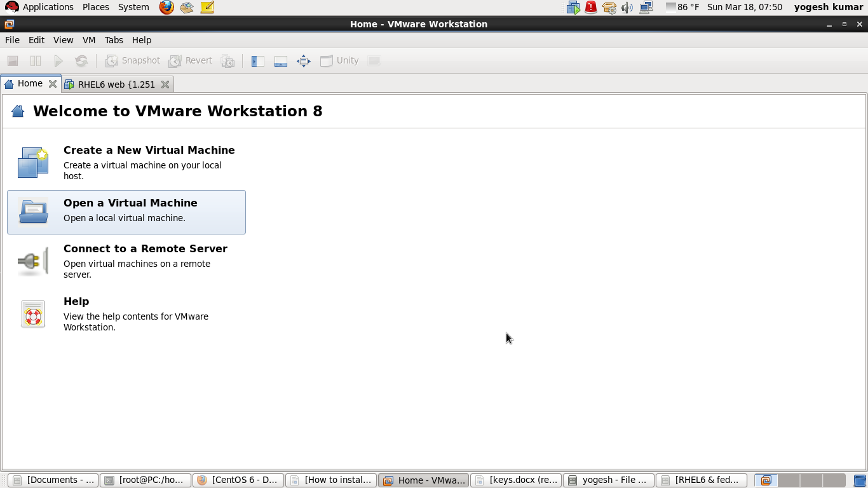Close the Home tab
868x488 pixels.
(x=53, y=84)
